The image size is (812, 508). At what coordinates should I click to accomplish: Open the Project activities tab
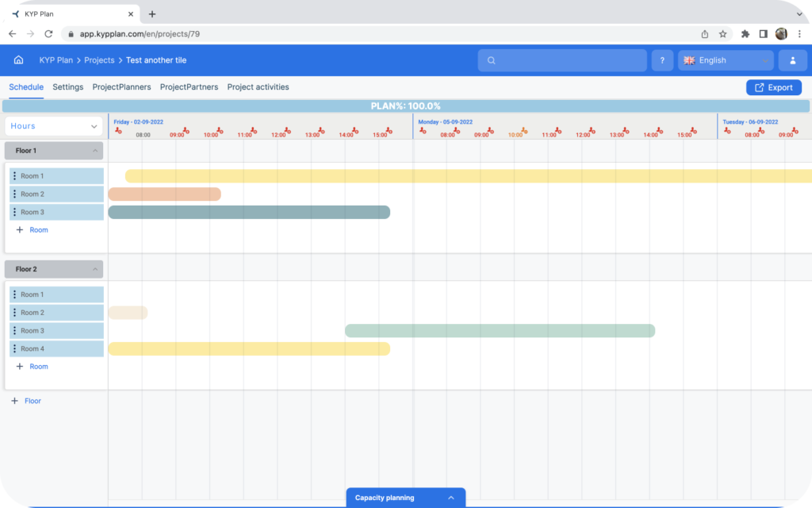click(258, 87)
